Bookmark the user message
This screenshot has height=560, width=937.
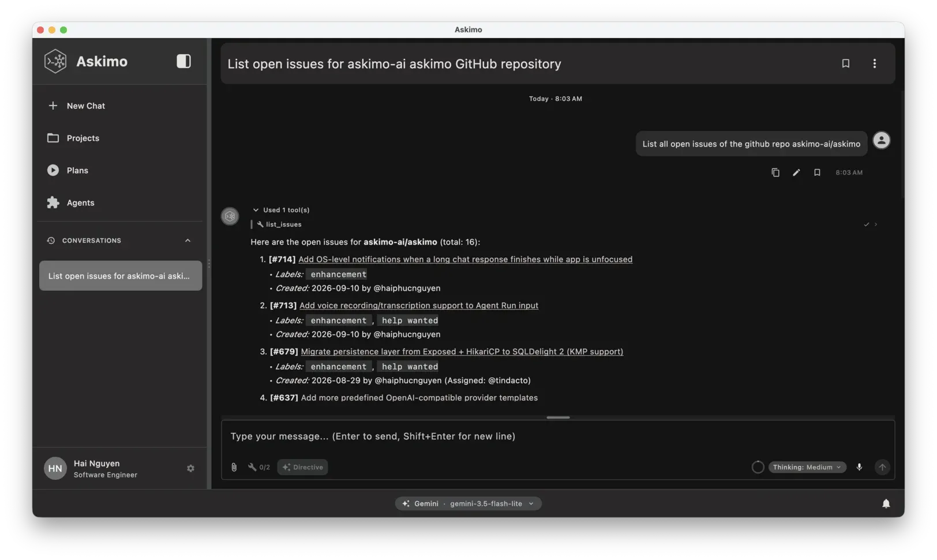point(817,172)
